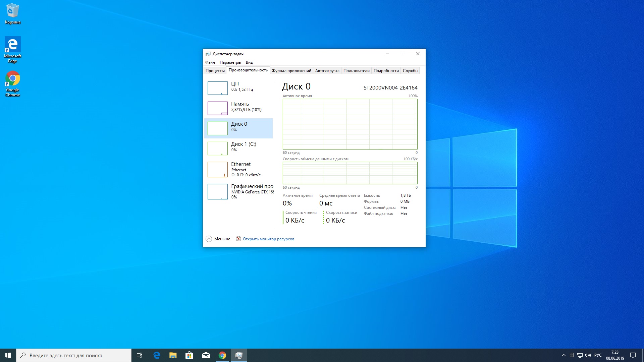Image resolution: width=644 pixels, height=362 pixels.
Task: Click taskbar search input field
Action: pos(74,355)
